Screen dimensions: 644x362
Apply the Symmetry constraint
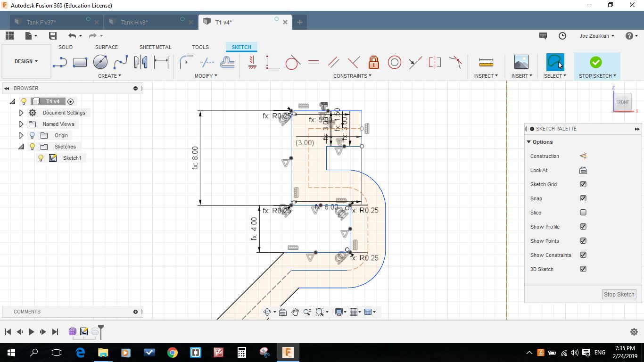coord(435,62)
